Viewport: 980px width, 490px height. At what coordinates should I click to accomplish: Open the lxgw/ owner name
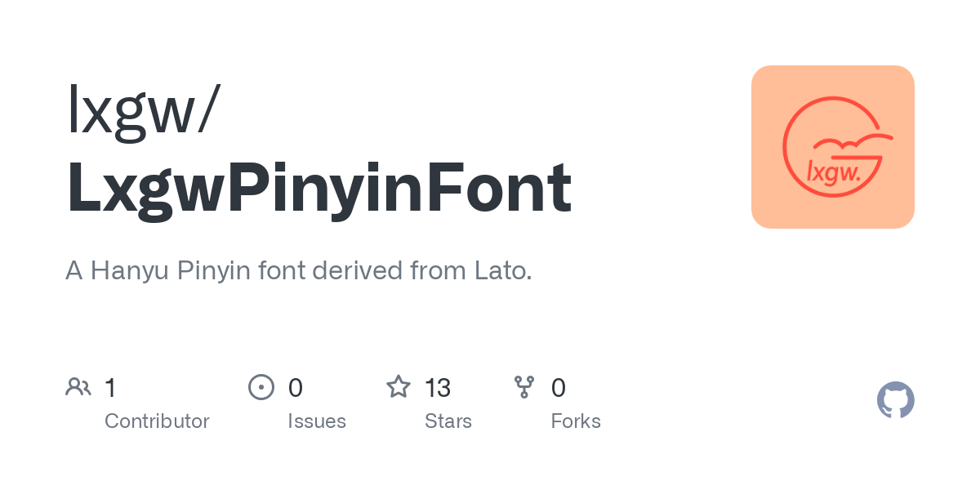(143, 110)
